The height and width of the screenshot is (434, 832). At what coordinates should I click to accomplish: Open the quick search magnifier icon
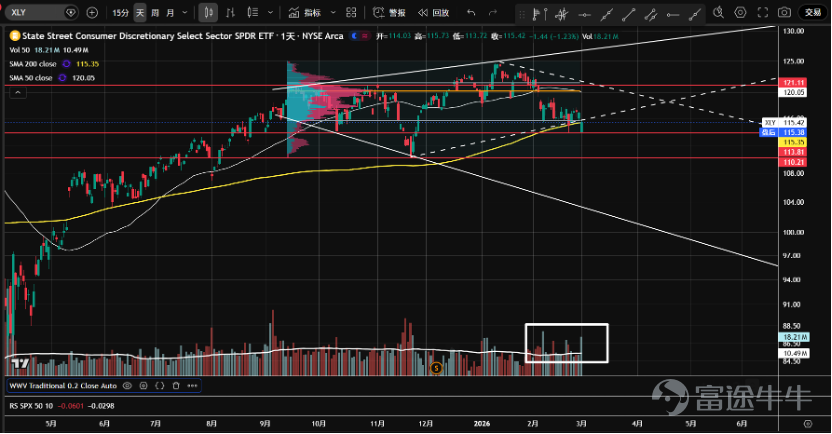click(x=718, y=12)
